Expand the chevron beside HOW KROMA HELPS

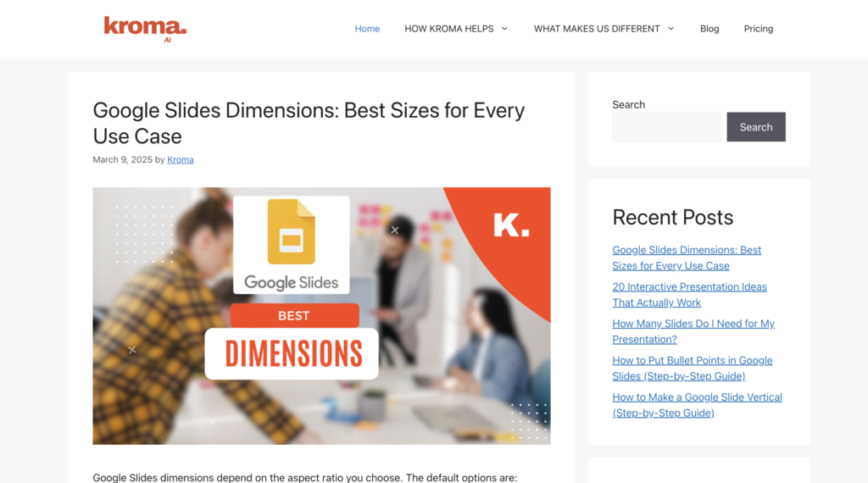(504, 29)
